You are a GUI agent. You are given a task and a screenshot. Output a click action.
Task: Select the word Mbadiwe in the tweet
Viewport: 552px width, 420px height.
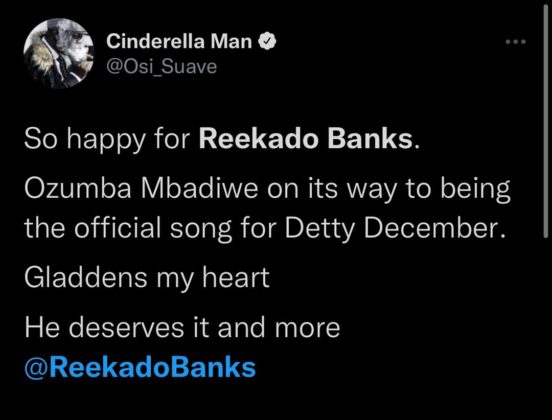200,189
